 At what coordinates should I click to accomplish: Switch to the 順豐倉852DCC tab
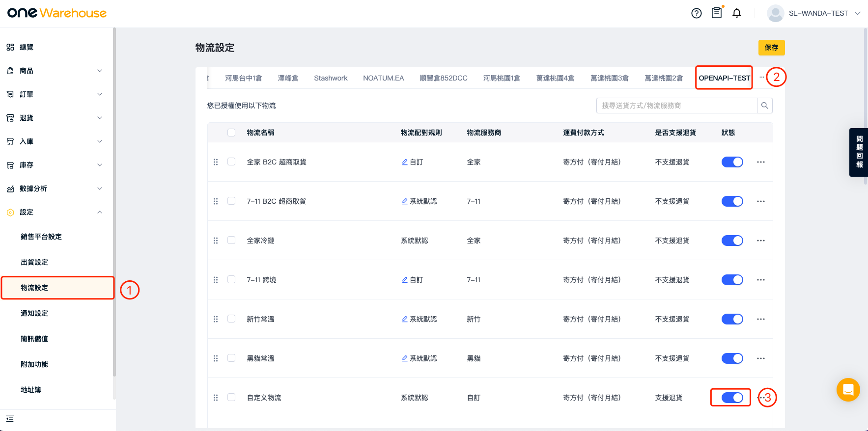[444, 78]
